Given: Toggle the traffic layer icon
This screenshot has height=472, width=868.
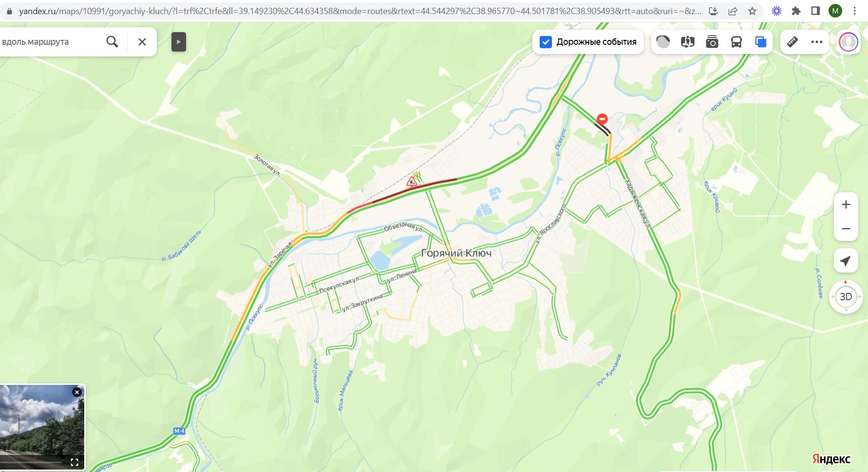Looking at the screenshot, I should click(663, 42).
